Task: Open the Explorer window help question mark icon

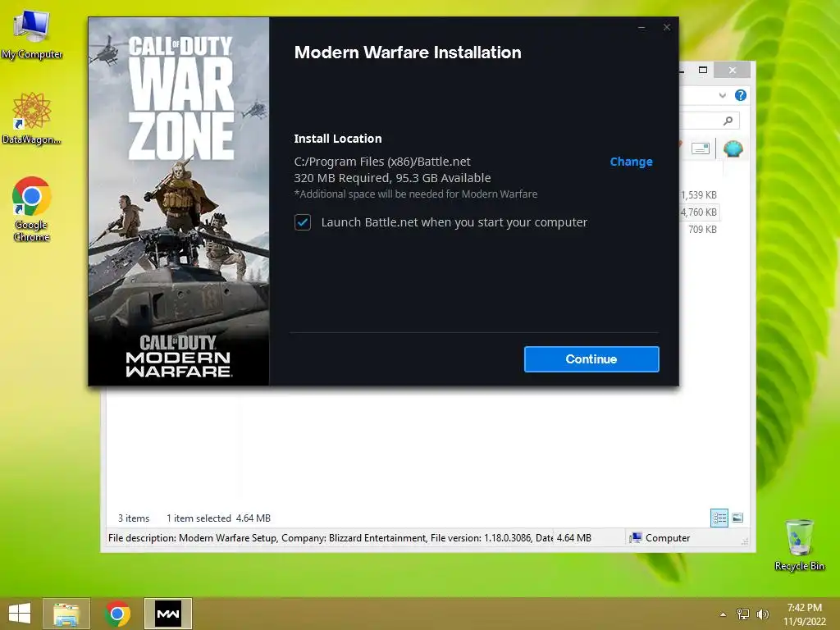Action: point(741,95)
